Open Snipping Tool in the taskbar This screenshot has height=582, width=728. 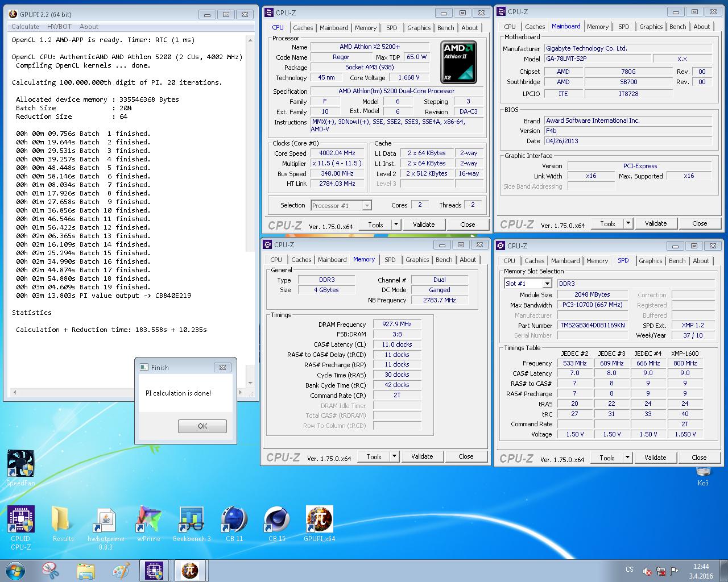point(51,570)
